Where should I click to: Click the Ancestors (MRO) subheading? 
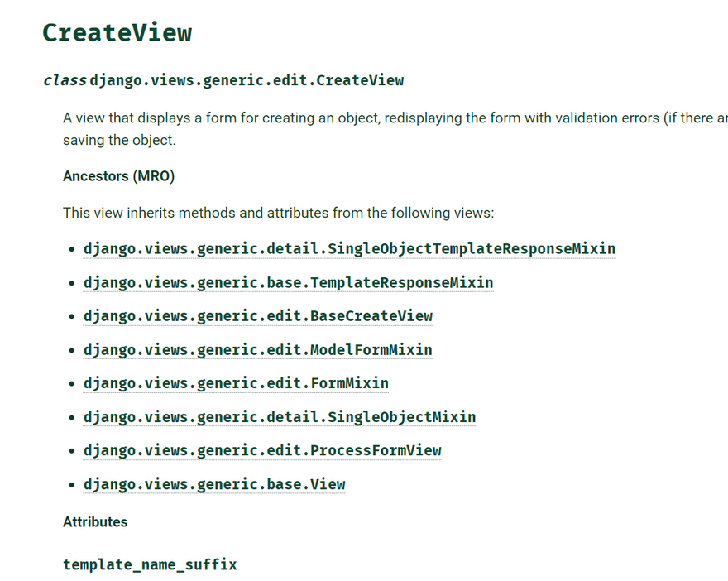tap(118, 176)
